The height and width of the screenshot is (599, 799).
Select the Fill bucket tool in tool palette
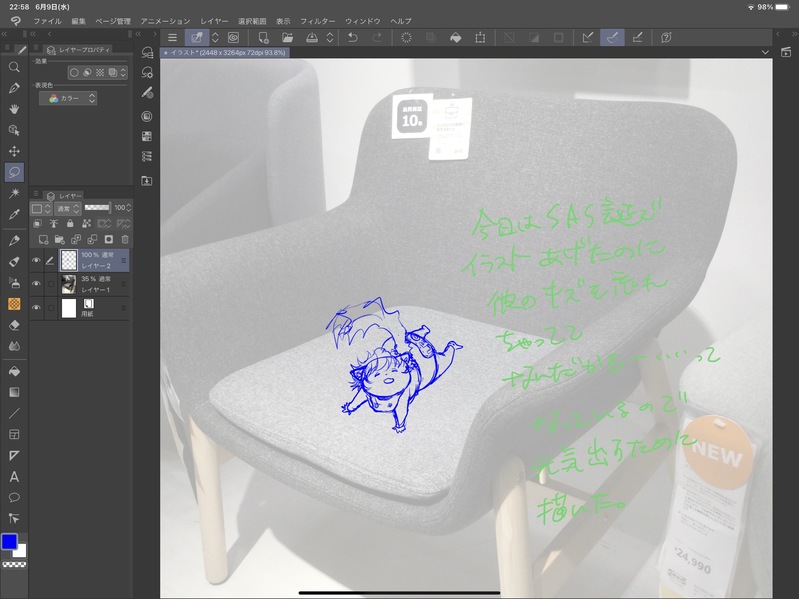click(x=14, y=371)
